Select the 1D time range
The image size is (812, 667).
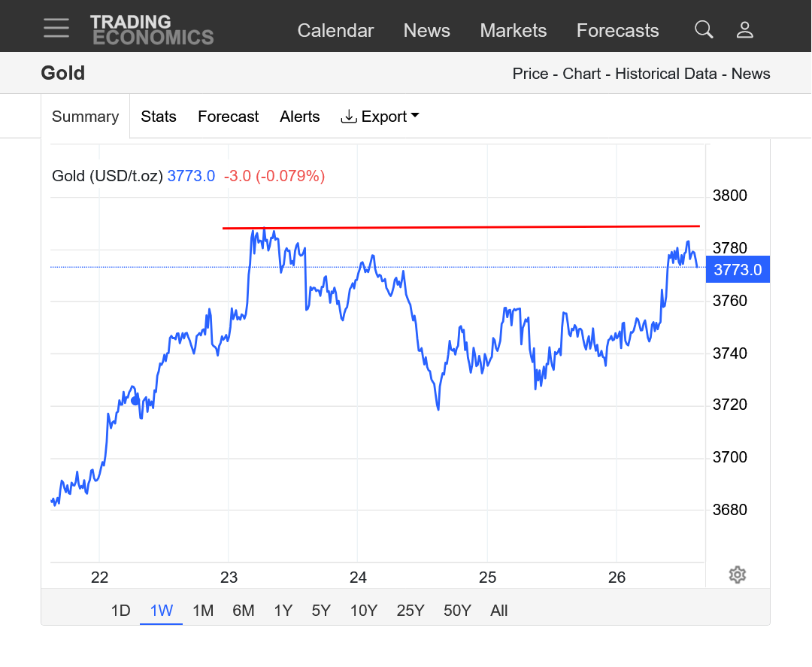pos(120,611)
